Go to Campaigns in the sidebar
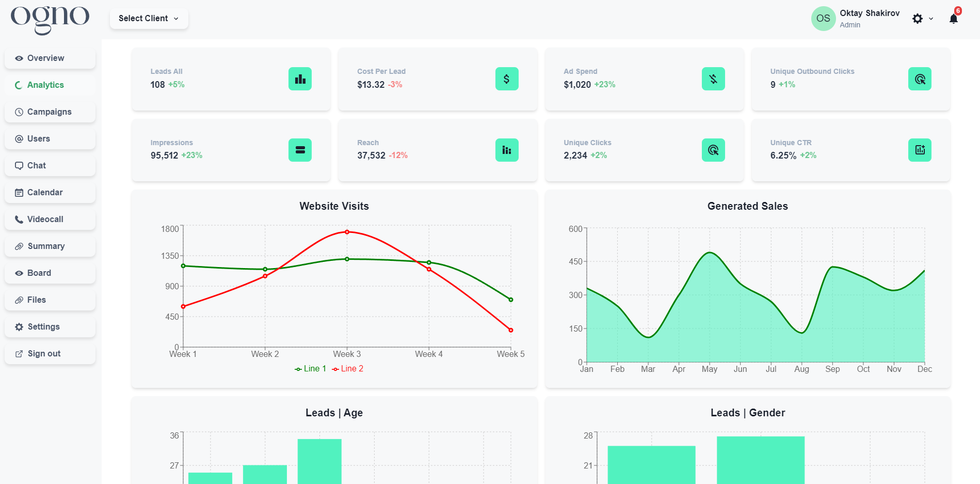 coord(50,112)
